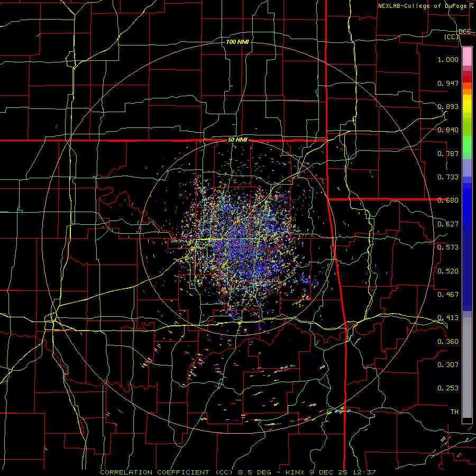Select the 0.467 scale value
The image size is (476, 476).
pyautogui.click(x=448, y=295)
